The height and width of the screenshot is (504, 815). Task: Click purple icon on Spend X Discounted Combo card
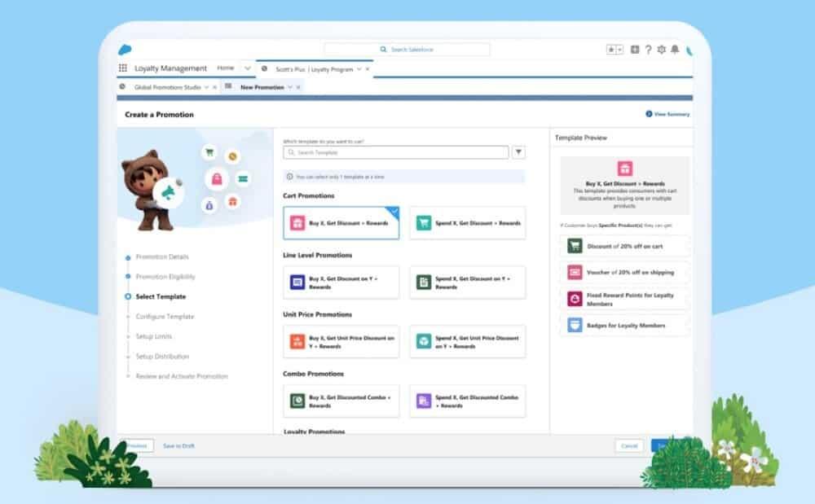coord(424,401)
